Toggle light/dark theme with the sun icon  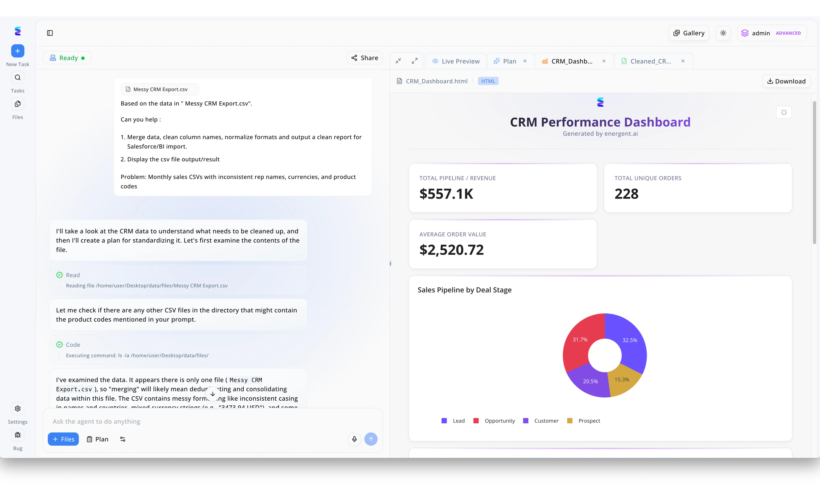click(x=723, y=33)
